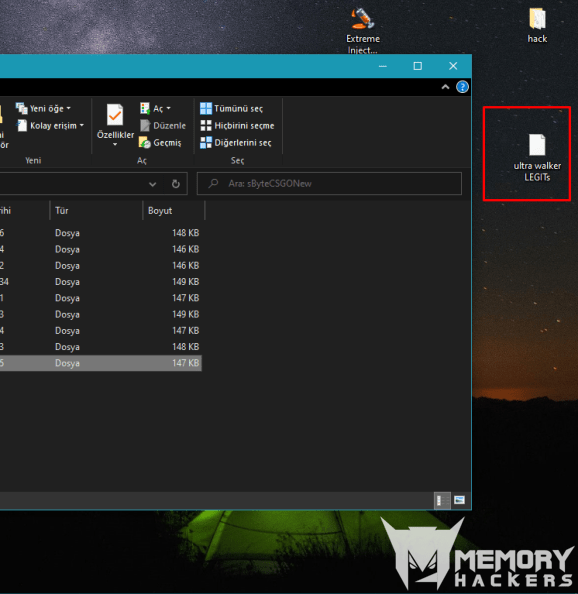Select the first 149 KB row
The image size is (578, 594).
tap(100, 282)
